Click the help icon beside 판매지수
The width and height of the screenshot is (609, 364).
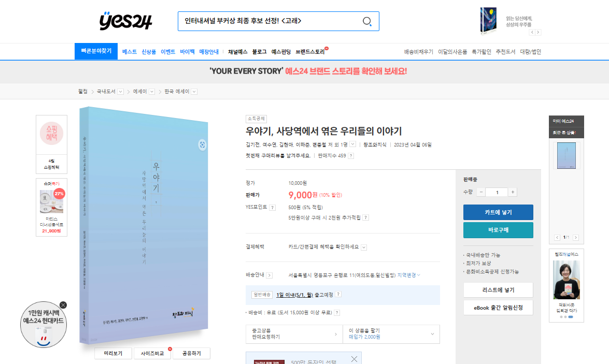351,156
